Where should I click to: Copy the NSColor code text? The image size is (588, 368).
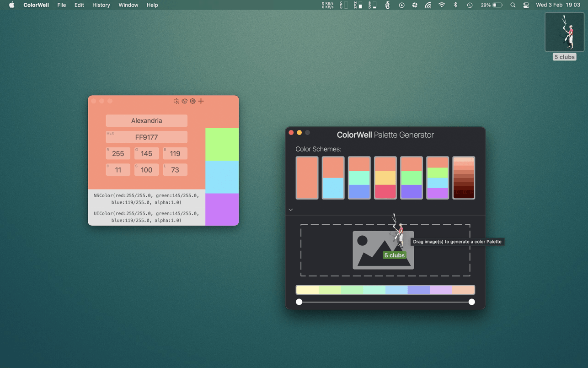coord(146,199)
